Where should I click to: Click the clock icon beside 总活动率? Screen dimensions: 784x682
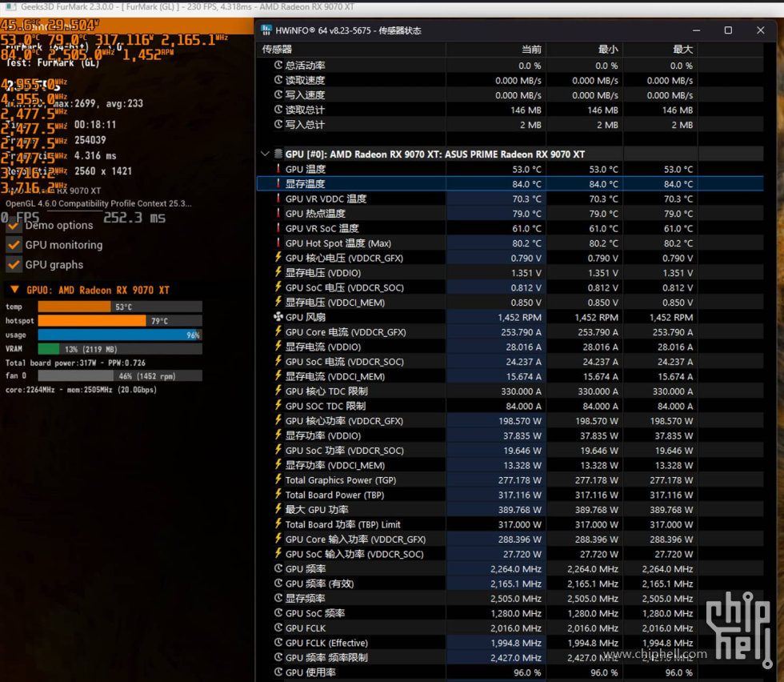pos(278,65)
